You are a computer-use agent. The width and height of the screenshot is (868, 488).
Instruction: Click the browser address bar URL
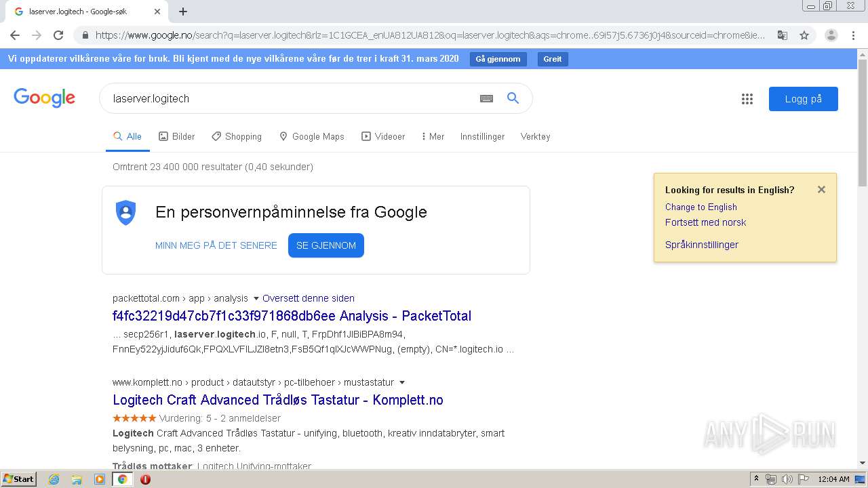click(430, 35)
